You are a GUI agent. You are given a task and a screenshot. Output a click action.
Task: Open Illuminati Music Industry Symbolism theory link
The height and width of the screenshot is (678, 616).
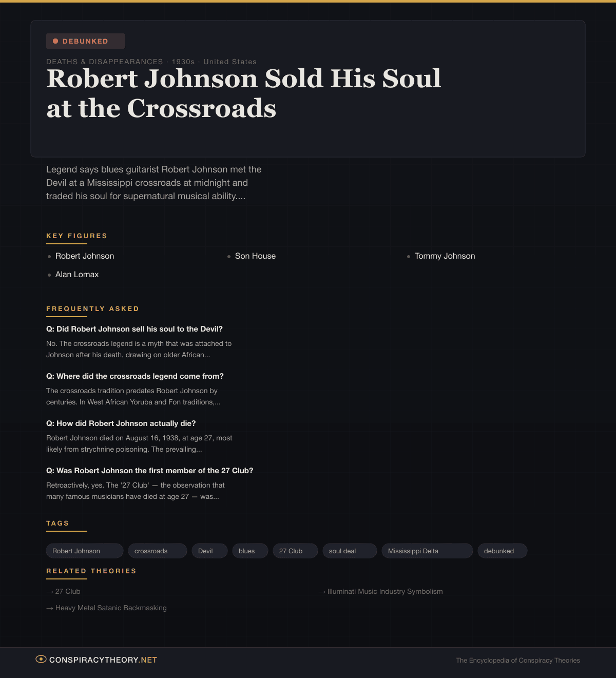[384, 591]
